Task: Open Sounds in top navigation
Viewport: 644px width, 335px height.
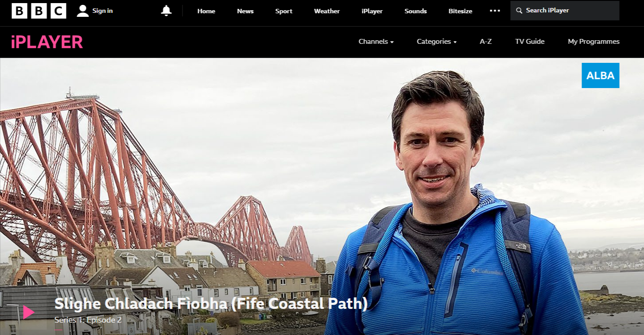Action: click(x=415, y=11)
